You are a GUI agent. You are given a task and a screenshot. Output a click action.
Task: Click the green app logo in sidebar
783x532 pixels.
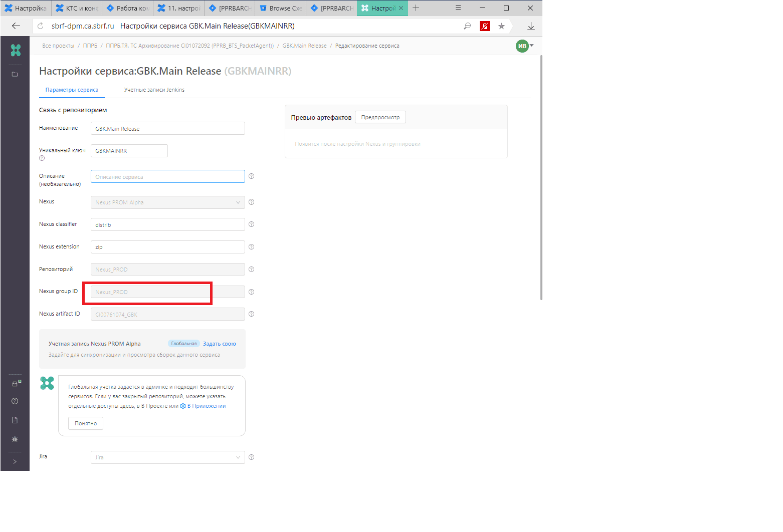pyautogui.click(x=16, y=50)
